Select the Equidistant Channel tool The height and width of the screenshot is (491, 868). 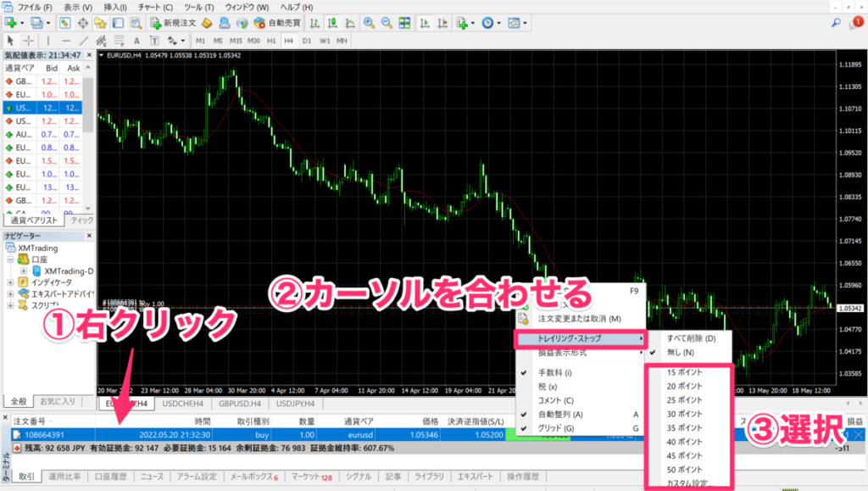coord(102,41)
